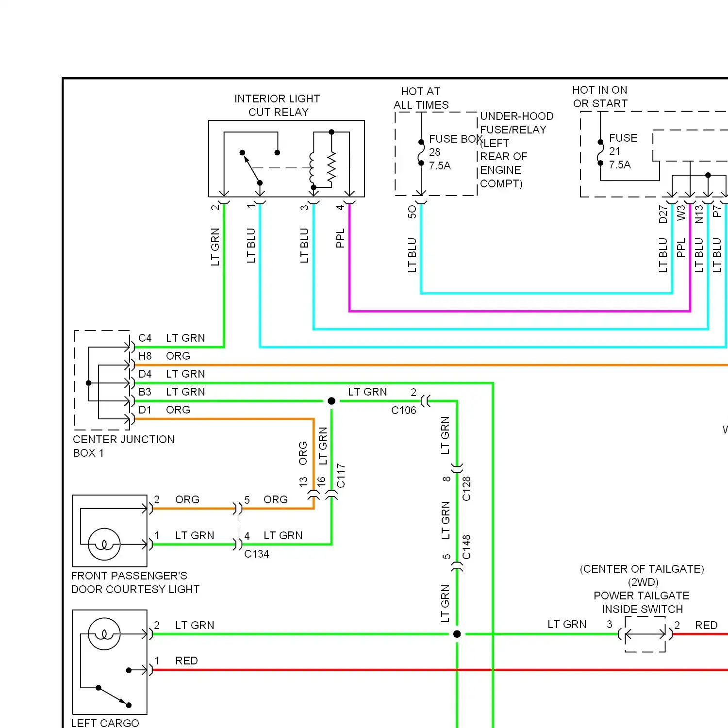Click the 7.5A rating under fuse 28
This screenshot has height=728, width=728.
(440, 165)
